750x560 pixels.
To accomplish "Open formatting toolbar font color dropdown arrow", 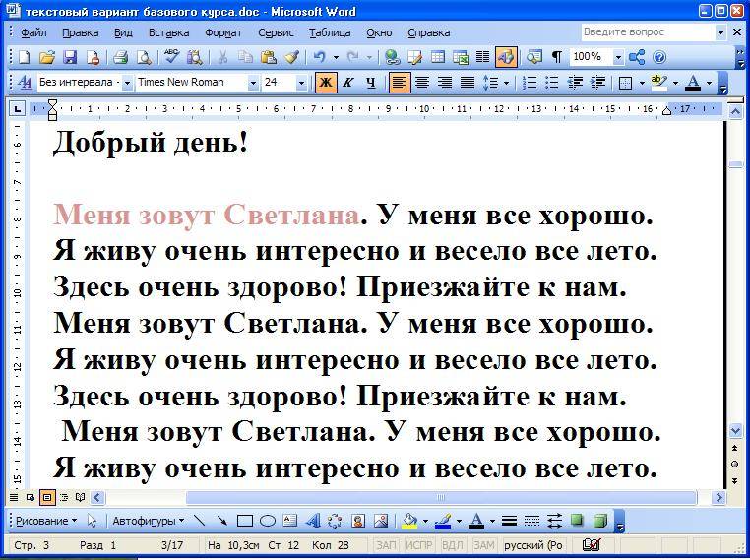I will (x=709, y=83).
